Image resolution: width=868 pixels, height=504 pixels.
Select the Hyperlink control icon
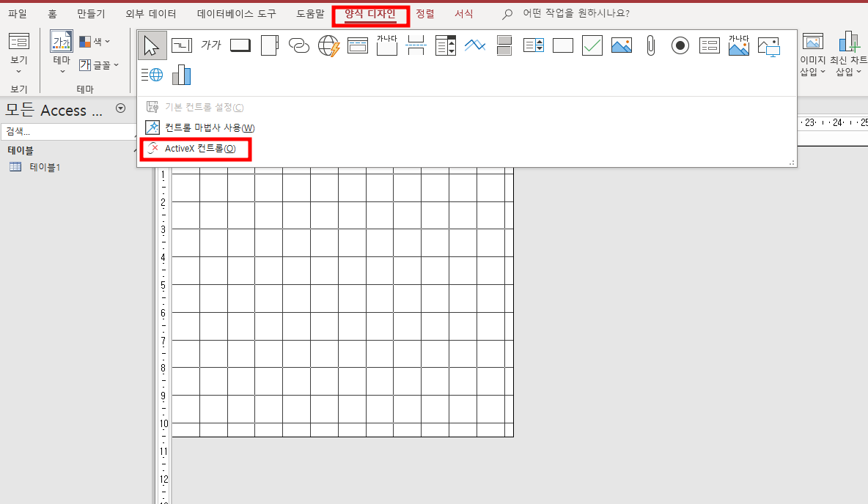tap(299, 45)
